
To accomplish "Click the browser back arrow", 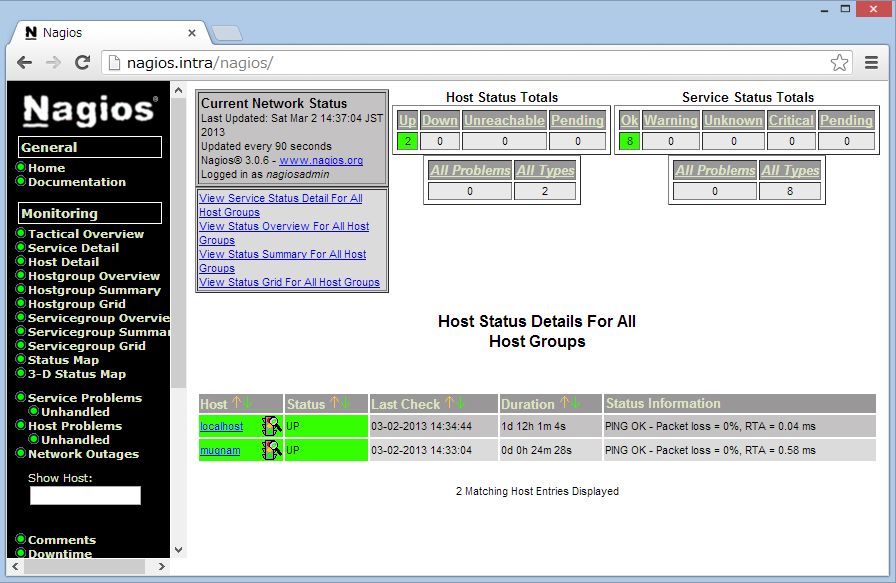I will (24, 62).
